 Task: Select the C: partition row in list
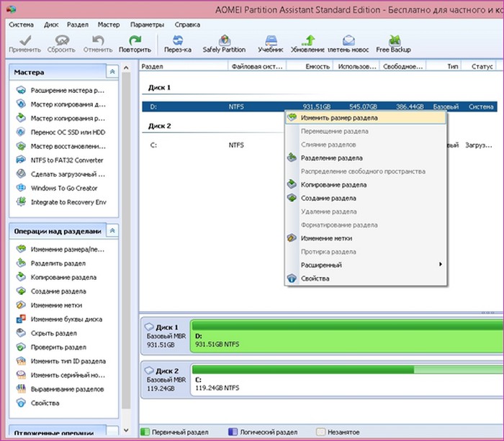(209, 145)
